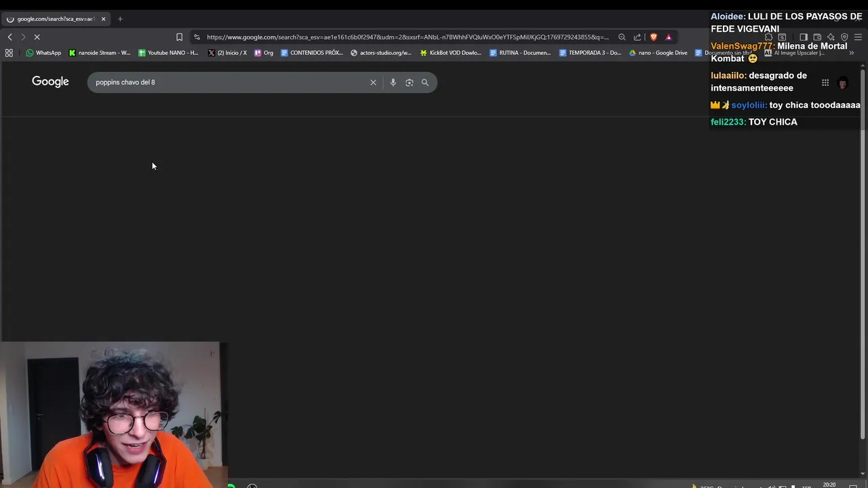Image resolution: width=868 pixels, height=488 pixels.
Task: Close the google.com search tab
Action: [103, 19]
